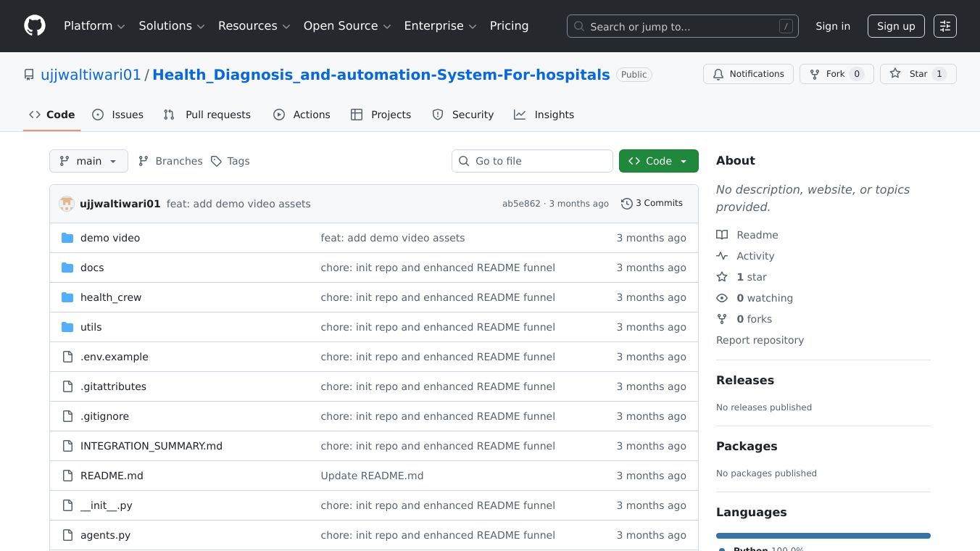Click the ujjwaltiwari01 avatar image
The width and height of the screenshot is (980, 551).
click(67, 204)
